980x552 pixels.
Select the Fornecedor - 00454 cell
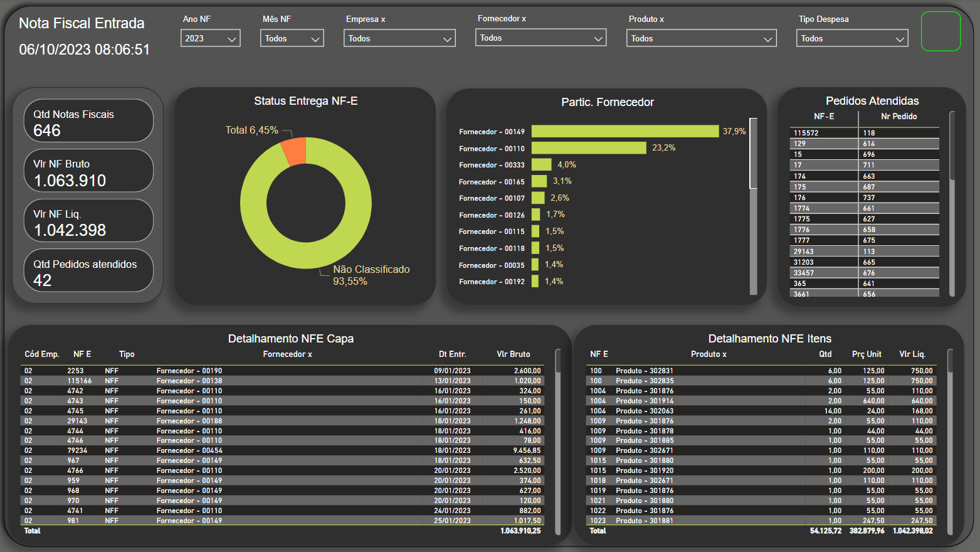tap(189, 450)
